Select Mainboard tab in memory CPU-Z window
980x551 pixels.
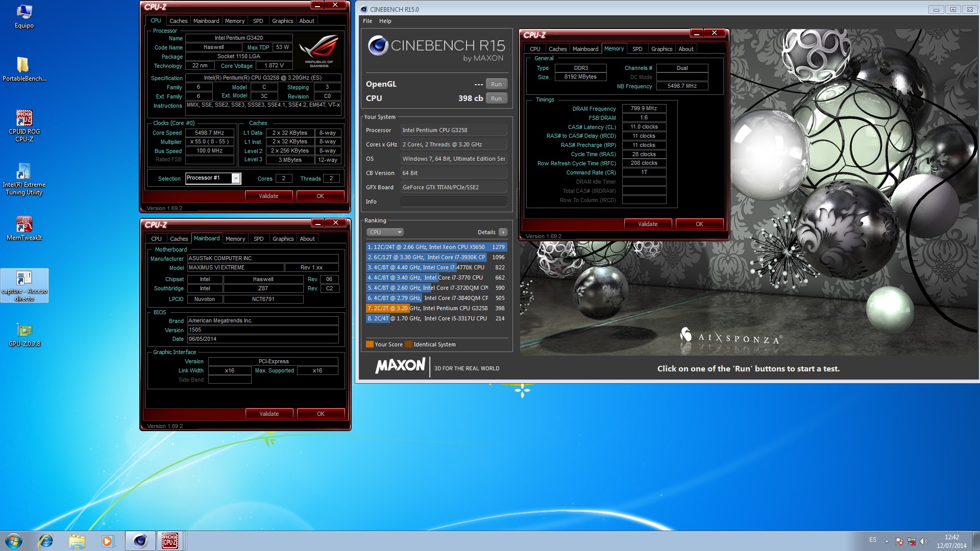point(585,49)
